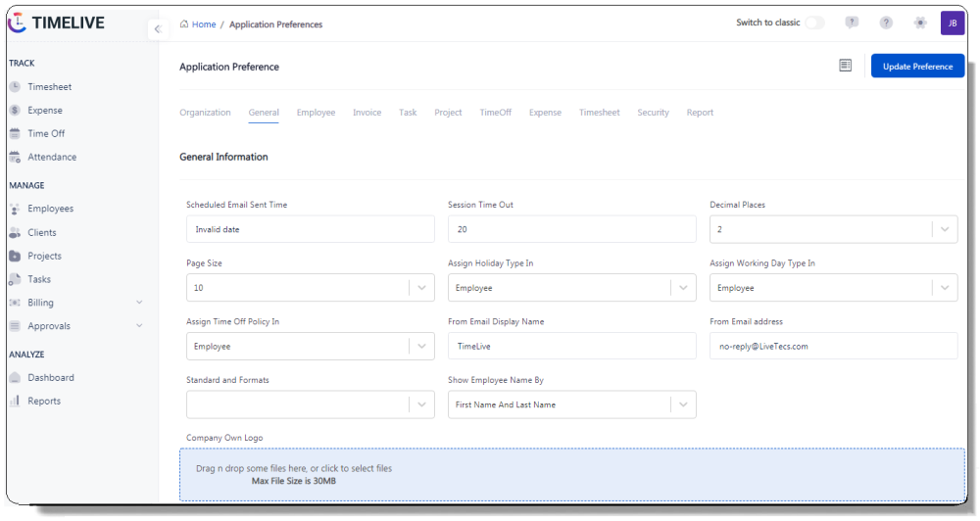Open Reports from the sidebar
This screenshot has width=980, height=521.
(44, 402)
